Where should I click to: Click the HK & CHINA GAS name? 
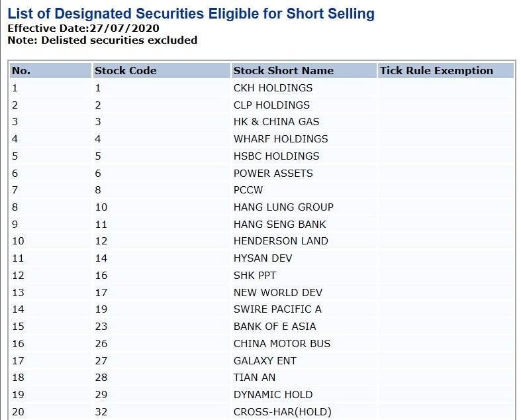276,122
